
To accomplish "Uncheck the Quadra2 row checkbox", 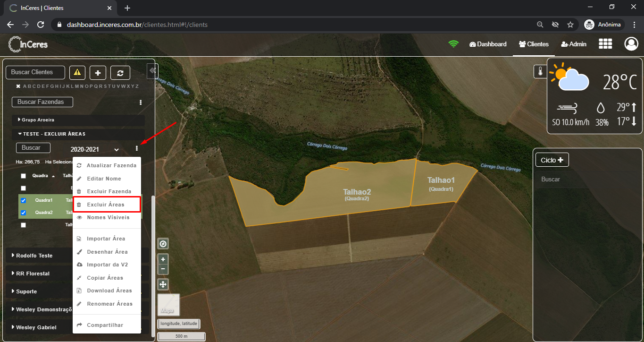I will (x=23, y=213).
